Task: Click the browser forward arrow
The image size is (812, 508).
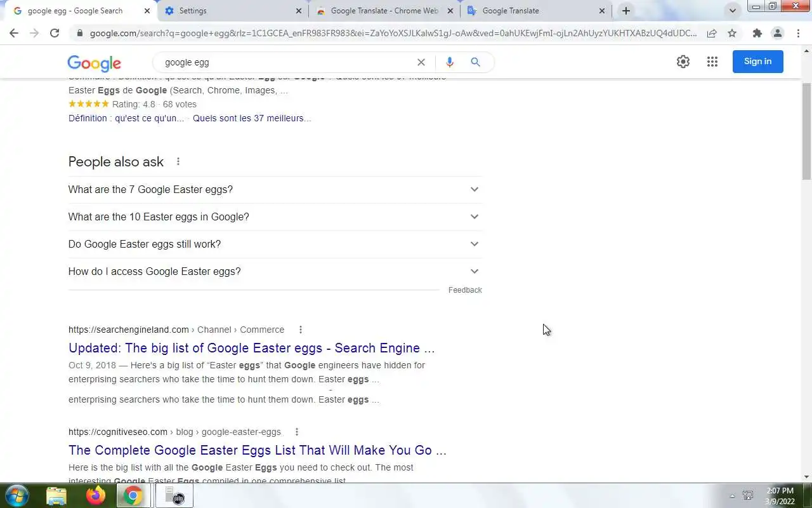Action: pos(34,33)
